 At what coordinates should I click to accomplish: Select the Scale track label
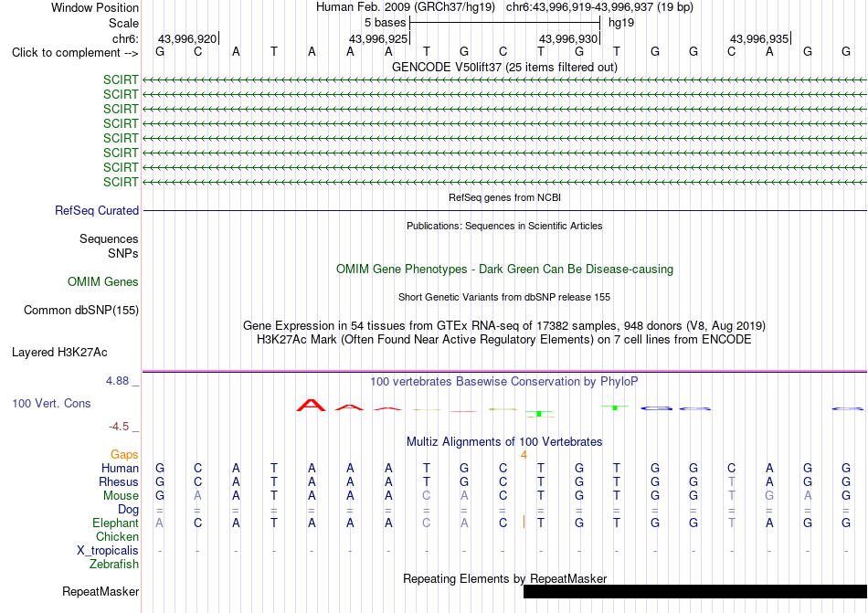(123, 23)
